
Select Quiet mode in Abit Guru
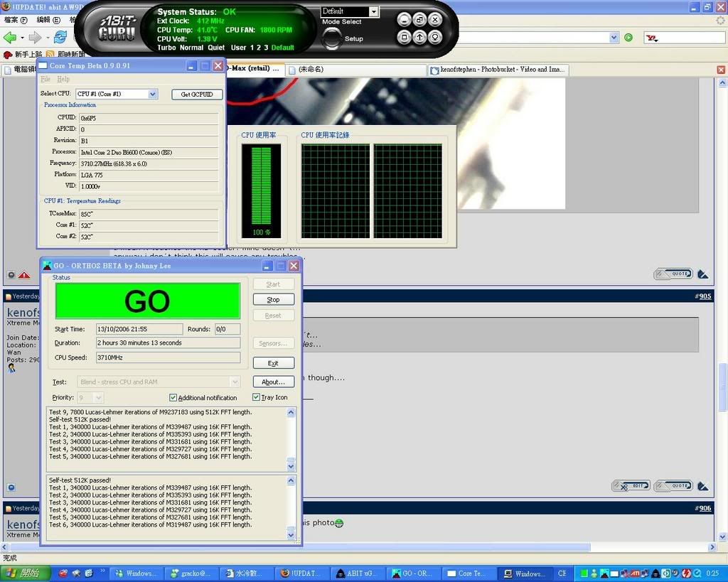[x=216, y=48]
